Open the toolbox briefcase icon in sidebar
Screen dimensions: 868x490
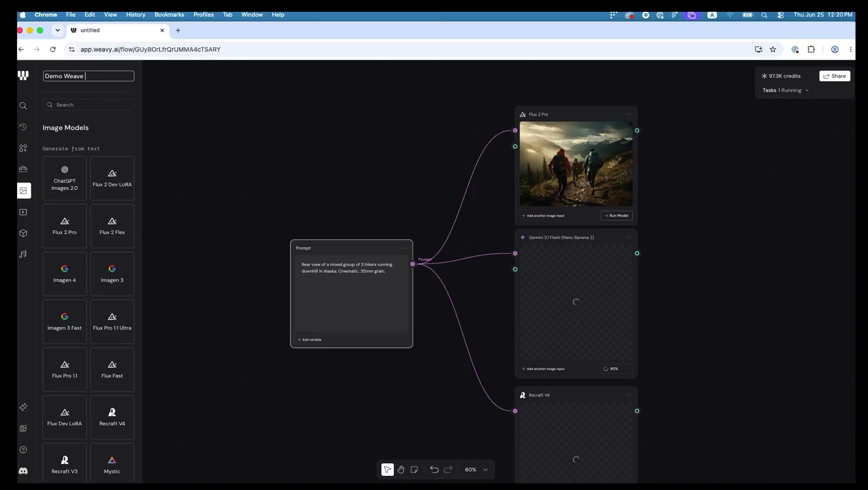click(x=23, y=169)
